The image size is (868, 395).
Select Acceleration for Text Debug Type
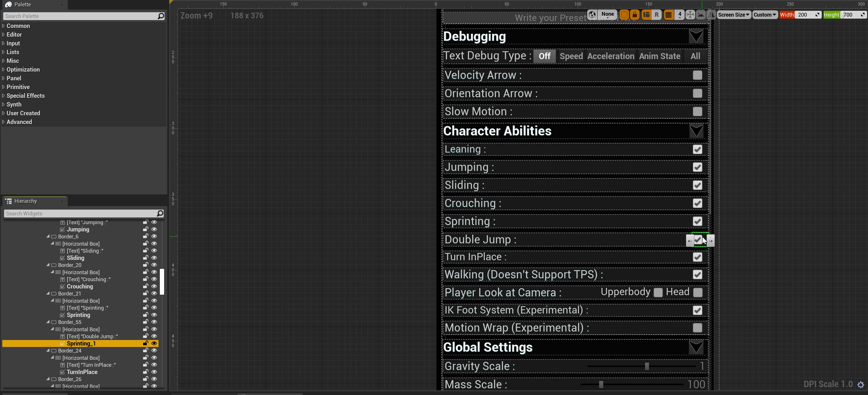(611, 56)
